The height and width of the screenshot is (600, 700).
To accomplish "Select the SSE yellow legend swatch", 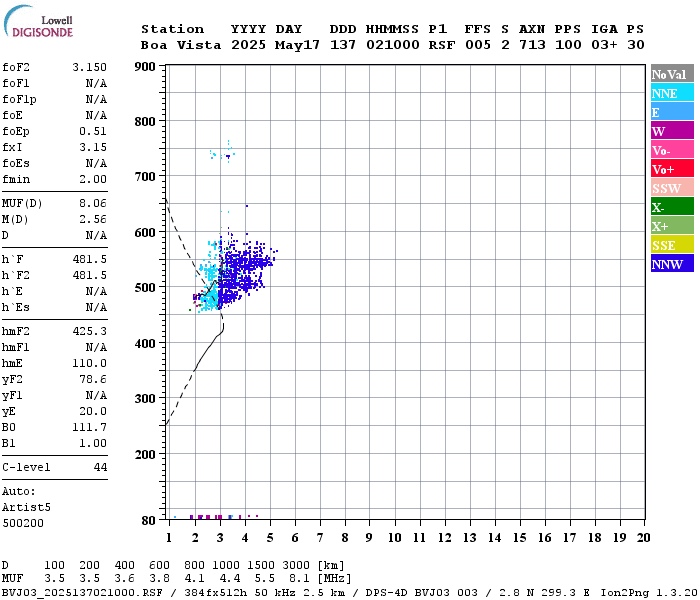I will coord(672,245).
